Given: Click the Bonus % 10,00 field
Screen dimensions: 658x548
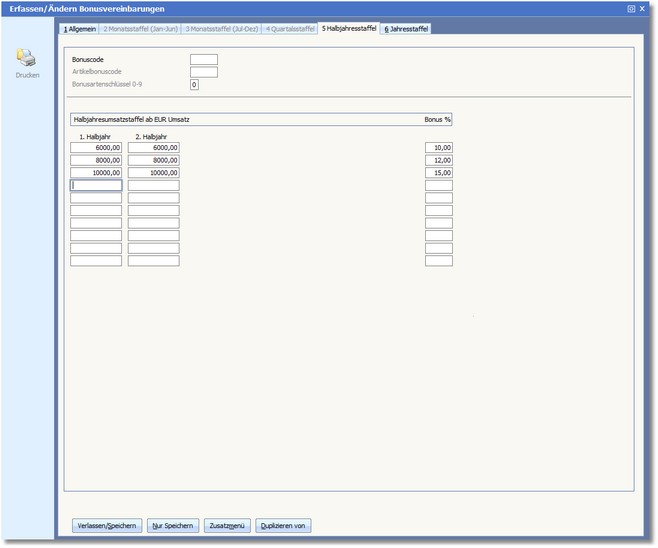Looking at the screenshot, I should pyautogui.click(x=438, y=147).
